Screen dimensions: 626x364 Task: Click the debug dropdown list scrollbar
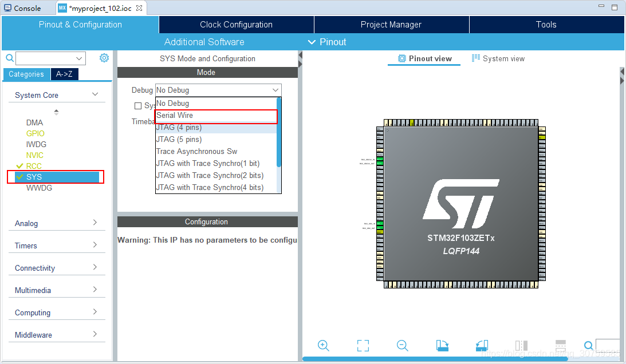pyautogui.click(x=279, y=132)
